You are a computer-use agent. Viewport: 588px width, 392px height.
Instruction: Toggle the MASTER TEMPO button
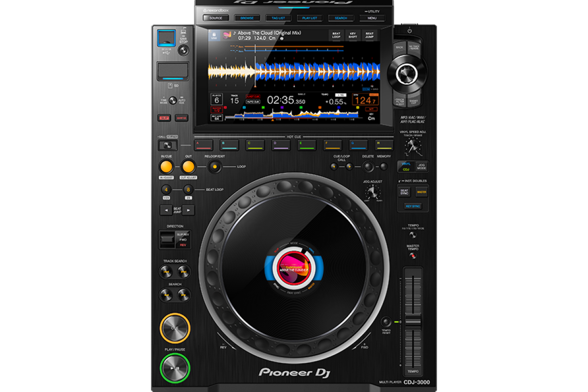[413, 256]
